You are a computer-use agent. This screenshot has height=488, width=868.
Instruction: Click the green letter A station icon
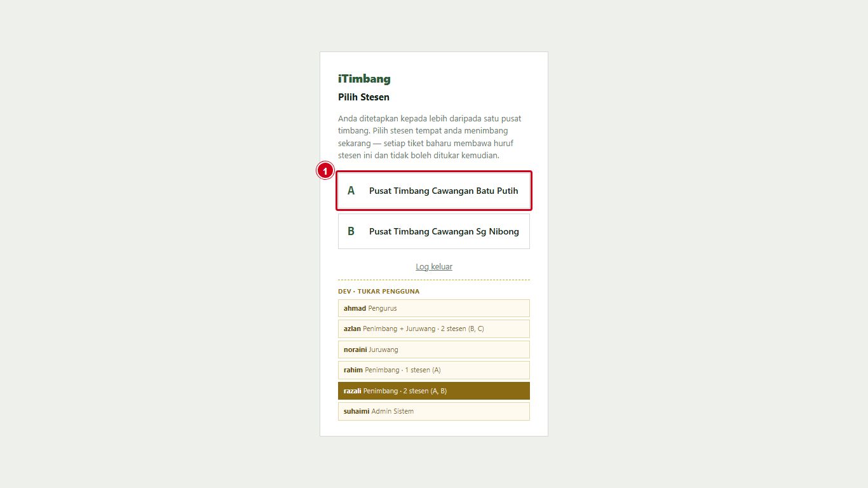pos(351,191)
